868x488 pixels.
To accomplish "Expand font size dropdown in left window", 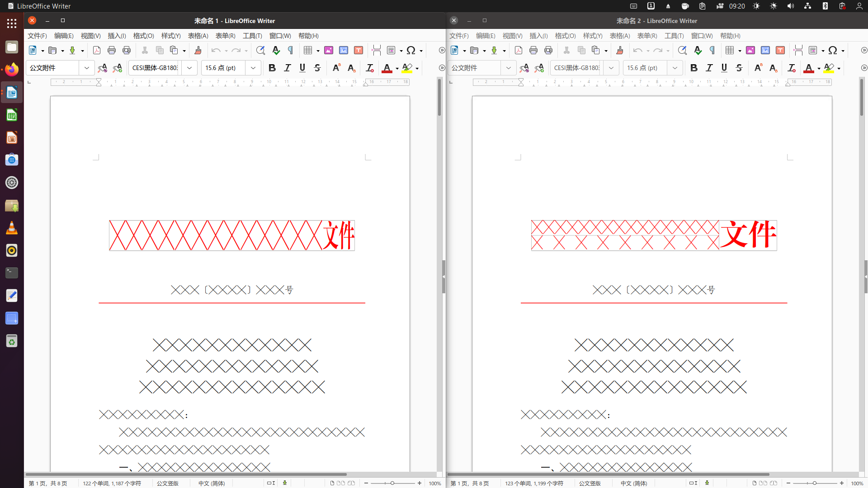I will coord(253,68).
